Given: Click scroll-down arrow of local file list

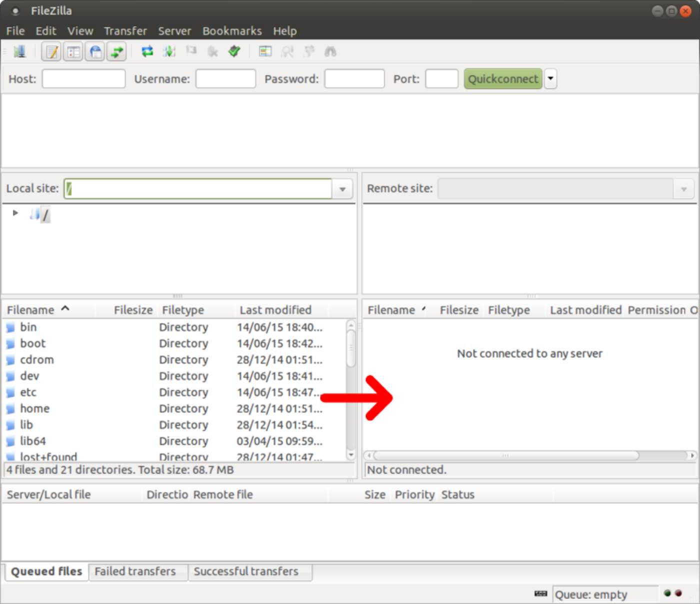Looking at the screenshot, I should 351,455.
